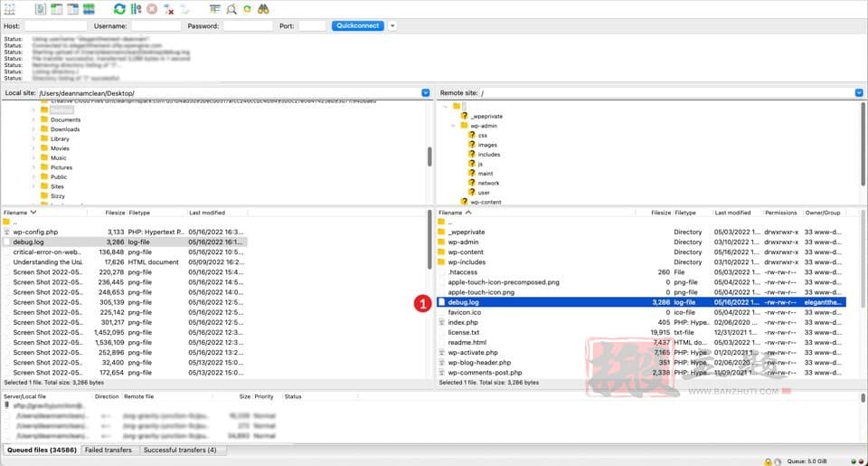Viewport: 868px width, 466px height.
Task: Click the Port input field
Action: tap(312, 26)
